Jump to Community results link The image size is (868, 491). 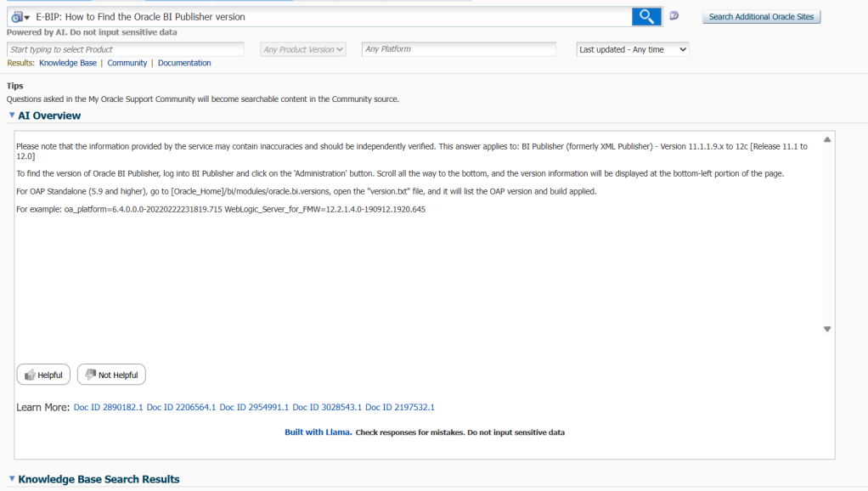click(x=127, y=63)
